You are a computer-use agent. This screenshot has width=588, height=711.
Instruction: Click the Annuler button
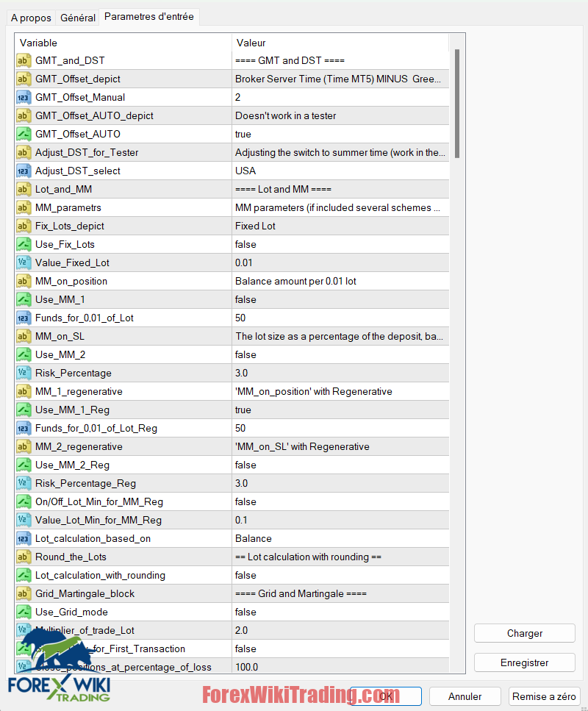tap(465, 696)
